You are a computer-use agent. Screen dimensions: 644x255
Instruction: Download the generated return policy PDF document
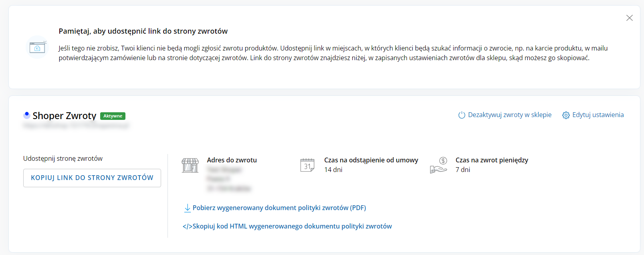pyautogui.click(x=279, y=208)
